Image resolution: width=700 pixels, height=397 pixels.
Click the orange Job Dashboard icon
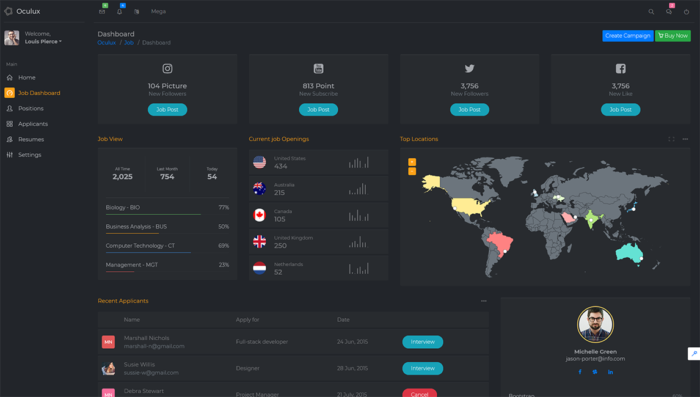point(9,93)
